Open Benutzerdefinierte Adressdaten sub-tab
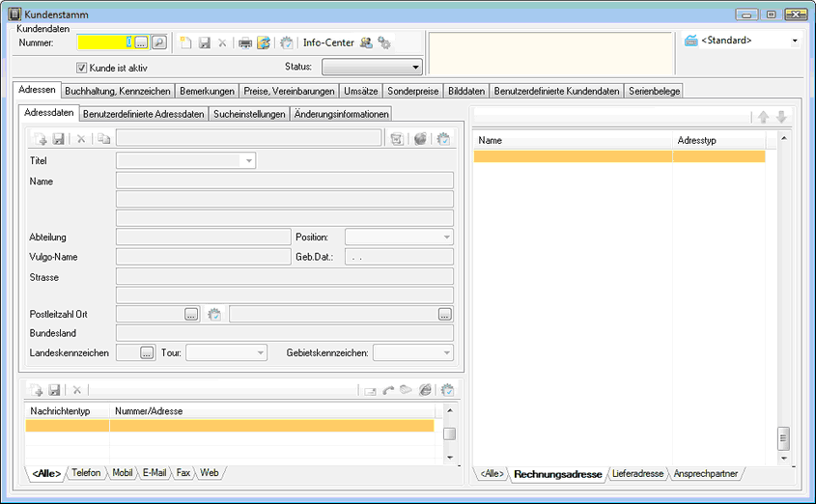 (x=143, y=114)
